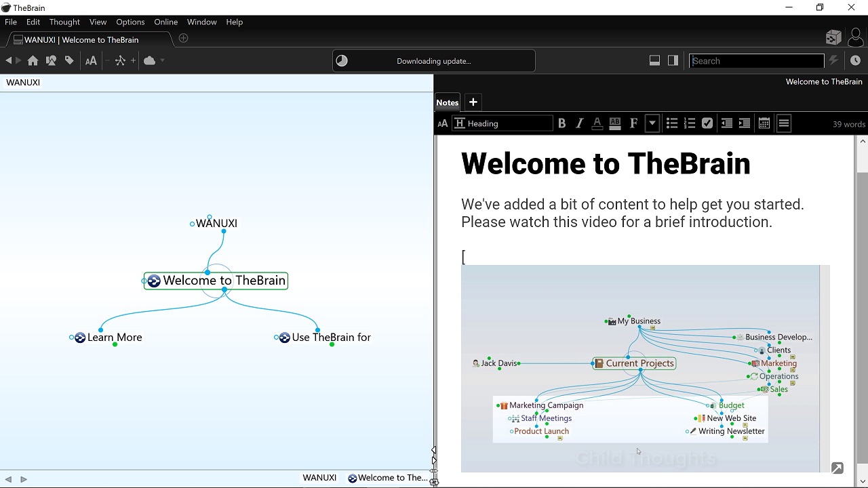Change notes text size with AA icon
868x488 pixels.
point(443,123)
